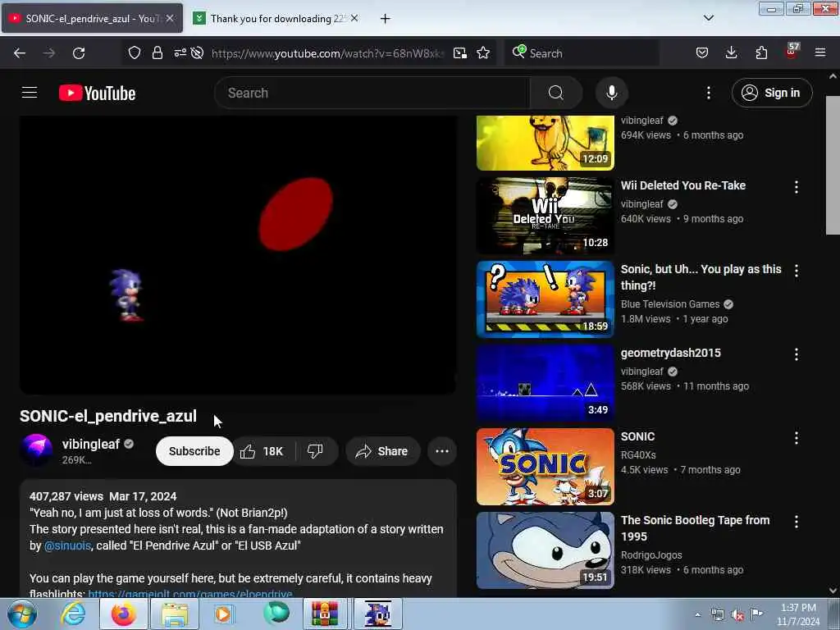
Task: Open The Sonic Bootleg Tape from 1995 thumbnail
Action: pos(546,550)
